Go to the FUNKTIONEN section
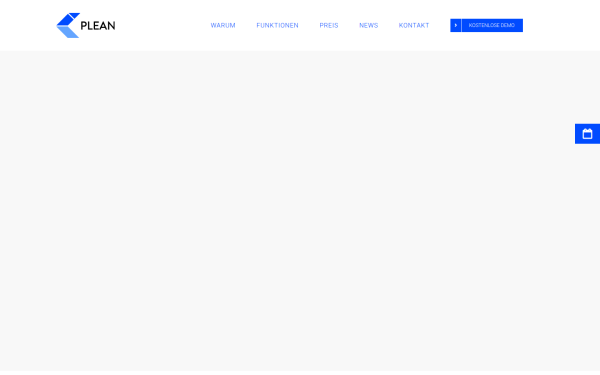 click(x=277, y=25)
